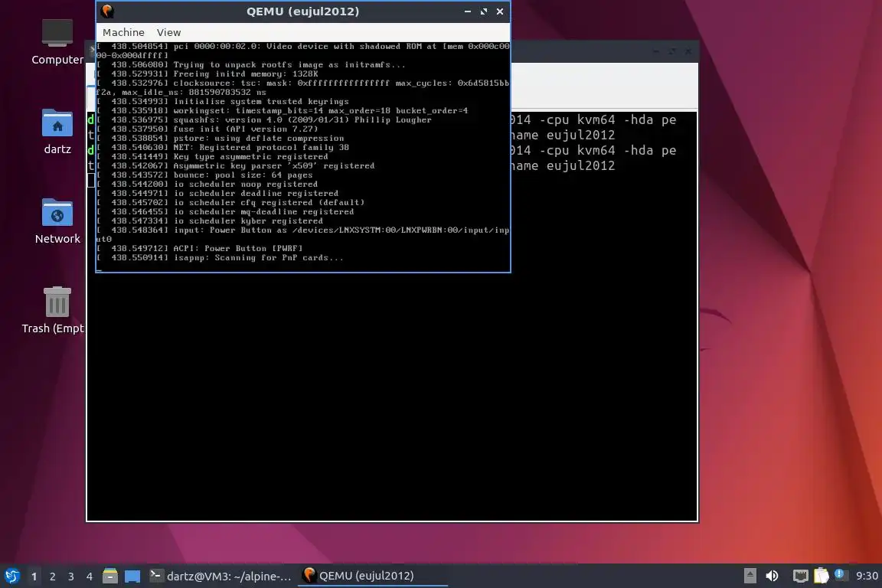Open the network status tray icon

tap(800, 576)
